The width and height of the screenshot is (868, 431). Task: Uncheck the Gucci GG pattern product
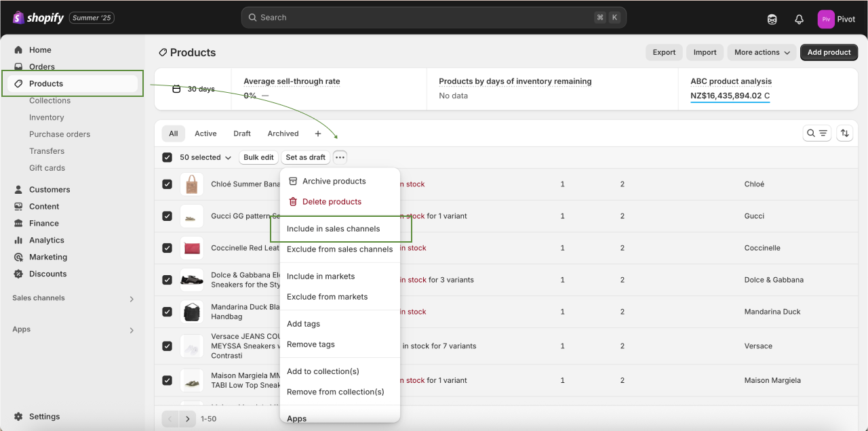click(167, 215)
